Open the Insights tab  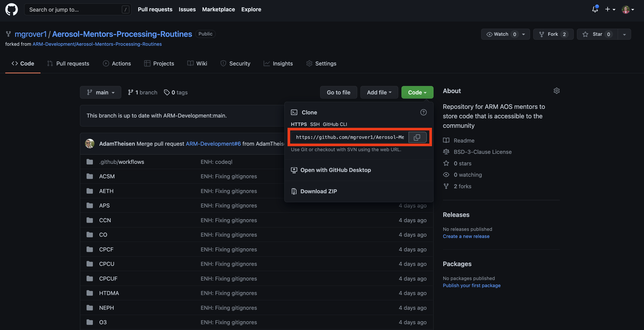[x=278, y=63]
